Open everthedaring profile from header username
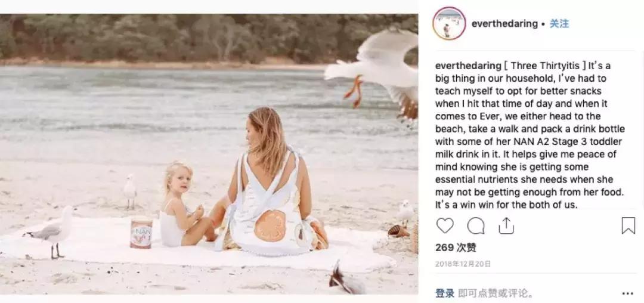Image resolution: width=644 pixels, height=303 pixels. click(504, 24)
